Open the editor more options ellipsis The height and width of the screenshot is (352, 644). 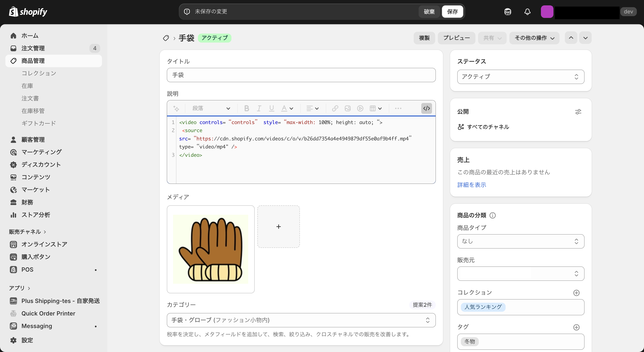coord(398,108)
